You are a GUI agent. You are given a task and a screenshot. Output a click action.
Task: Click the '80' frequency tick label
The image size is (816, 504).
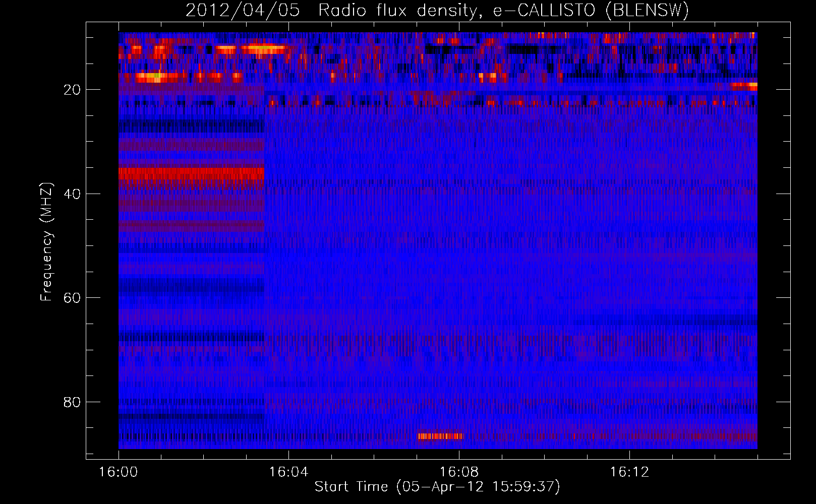coord(73,402)
